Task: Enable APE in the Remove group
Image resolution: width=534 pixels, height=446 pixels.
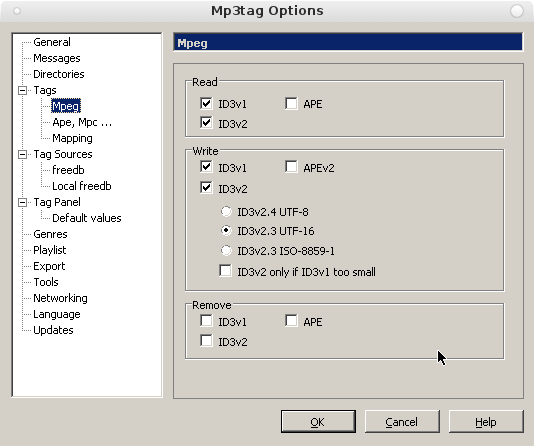Action: pos(291,321)
